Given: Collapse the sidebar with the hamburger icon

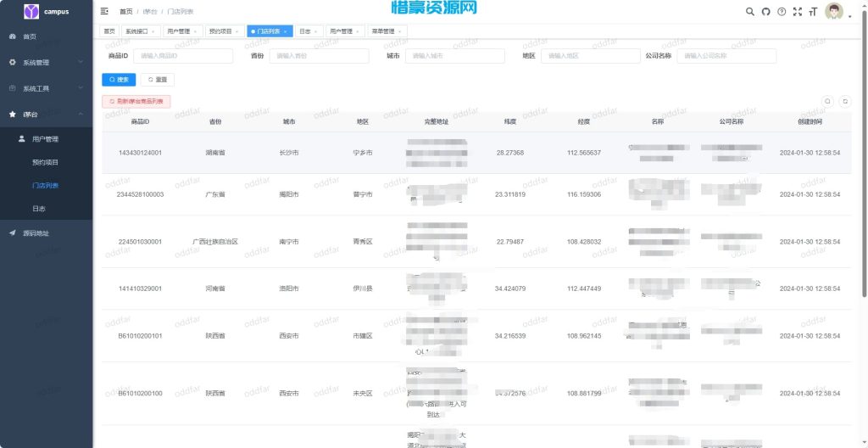Looking at the screenshot, I should [104, 11].
